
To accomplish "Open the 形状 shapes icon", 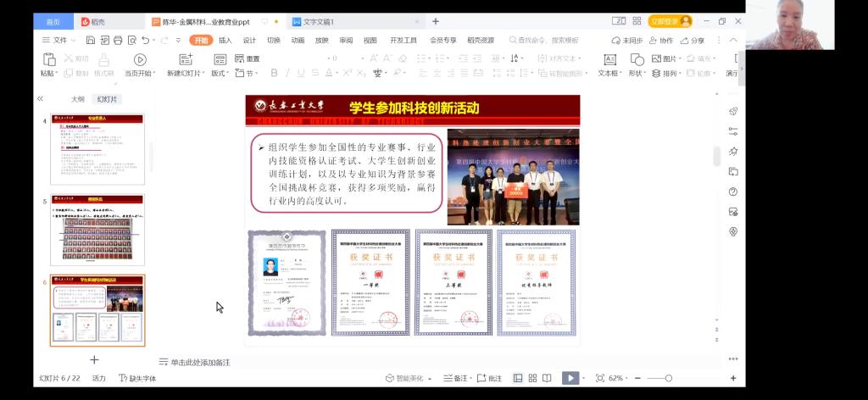I will 634,59.
